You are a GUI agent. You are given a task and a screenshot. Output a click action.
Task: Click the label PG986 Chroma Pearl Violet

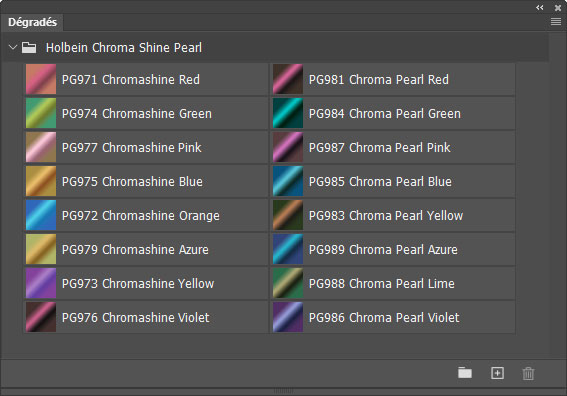pyautogui.click(x=384, y=318)
